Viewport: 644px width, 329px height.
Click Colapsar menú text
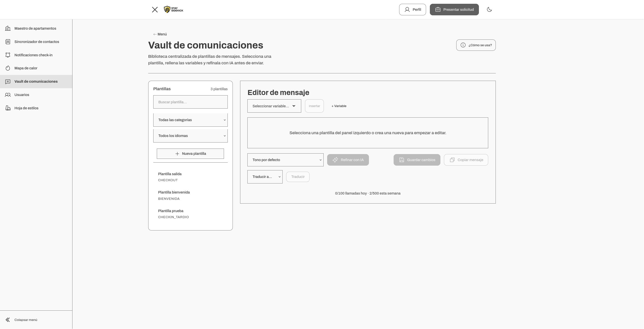26,320
